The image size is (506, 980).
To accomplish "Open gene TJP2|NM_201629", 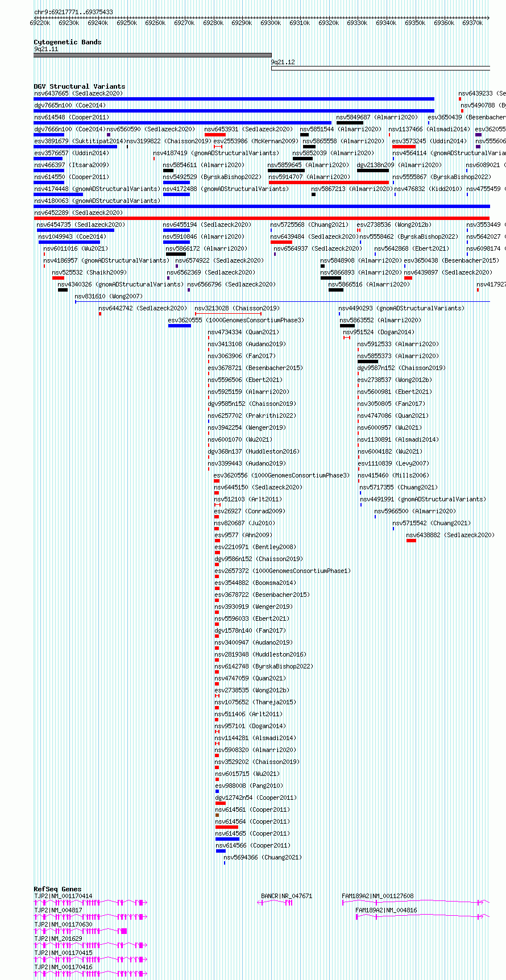I will pos(58,939).
